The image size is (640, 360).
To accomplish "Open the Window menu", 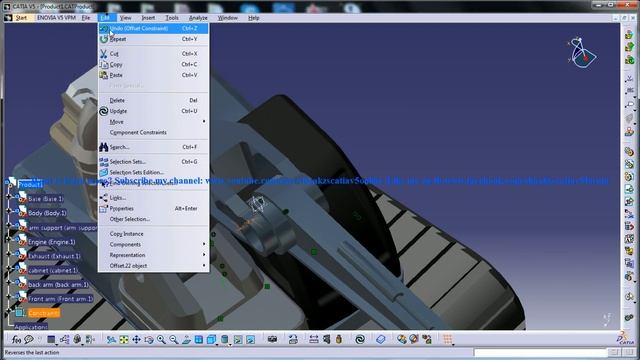I will click(x=227, y=18).
